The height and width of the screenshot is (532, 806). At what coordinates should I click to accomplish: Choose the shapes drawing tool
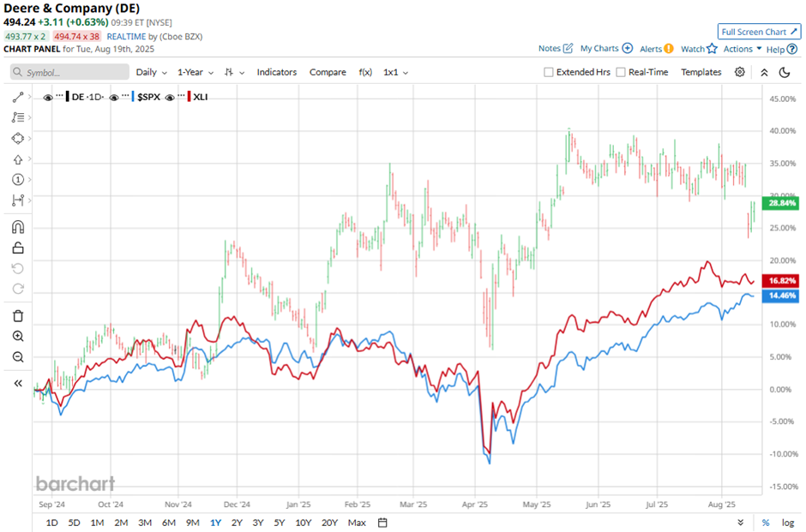coord(18,138)
